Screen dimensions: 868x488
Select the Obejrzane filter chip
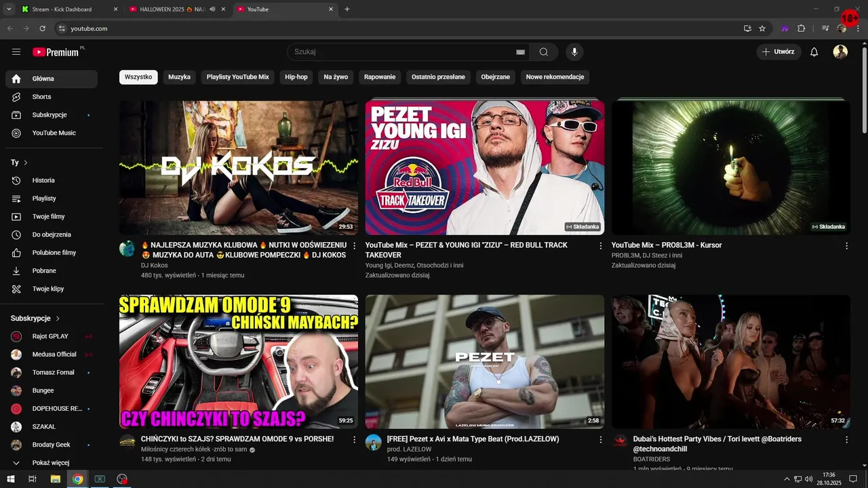click(x=496, y=77)
